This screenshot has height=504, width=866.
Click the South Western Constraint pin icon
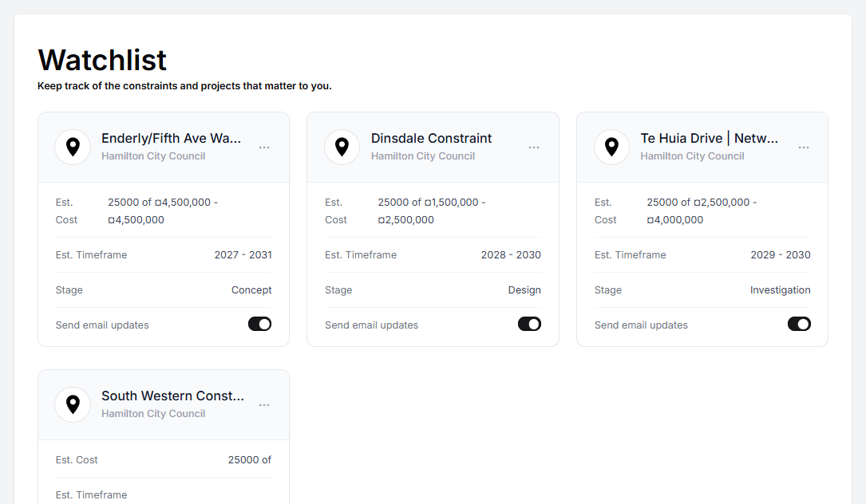click(73, 404)
